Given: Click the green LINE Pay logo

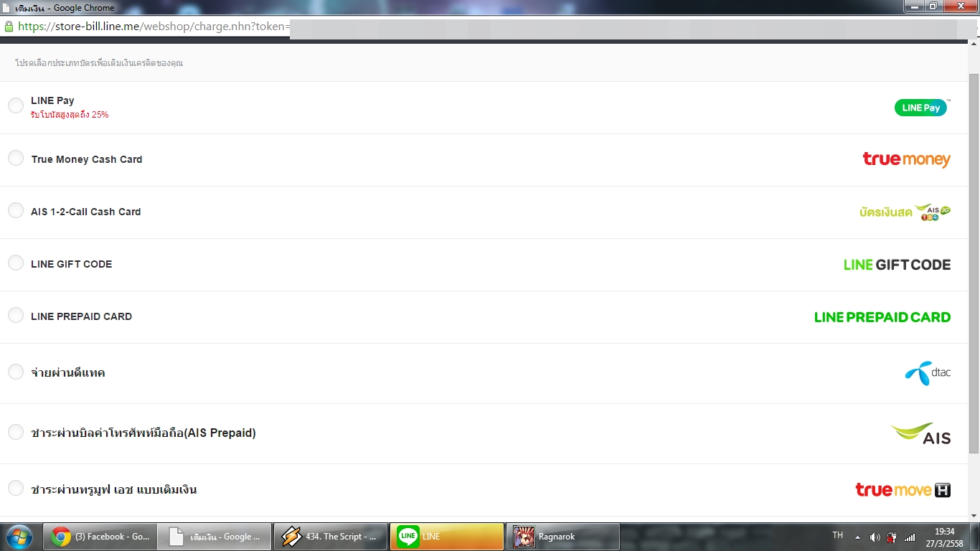Looking at the screenshot, I should click(x=922, y=108).
